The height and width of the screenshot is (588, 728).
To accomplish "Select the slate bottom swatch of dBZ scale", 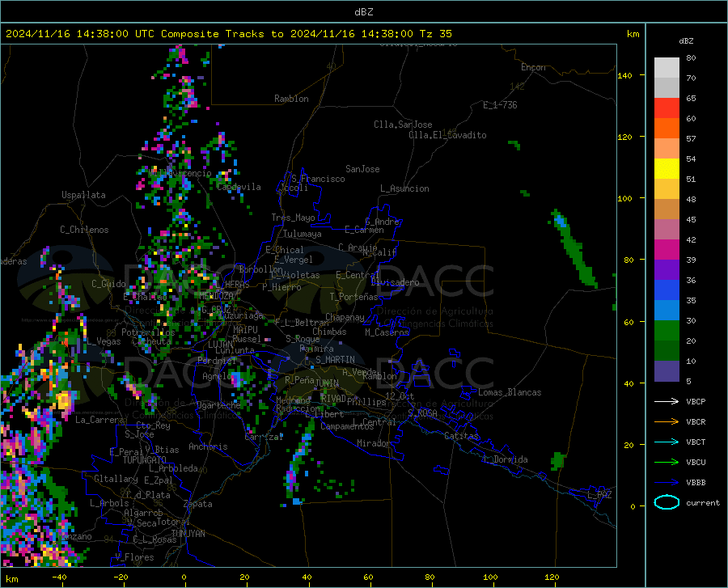I will 667,371.
